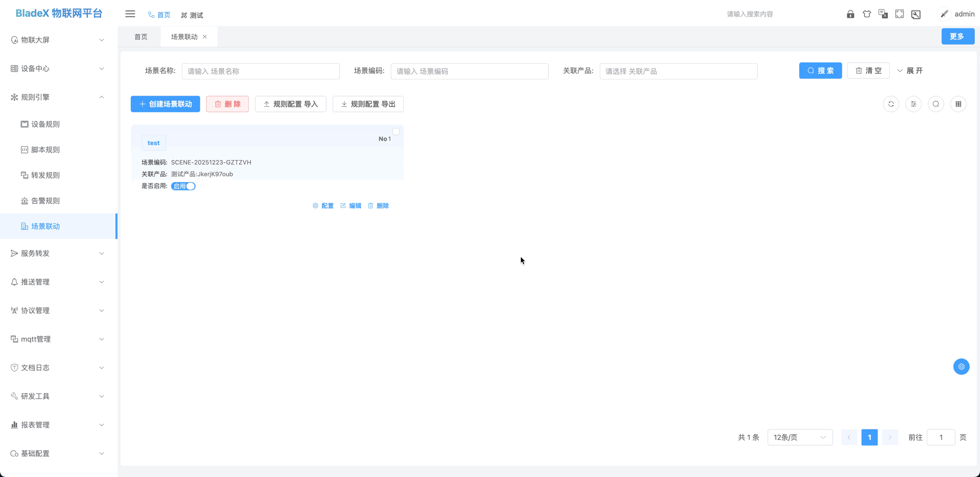Screen dimensions: 980x477
Task: Select 告警规则 in the sidebar
Action: [x=45, y=201]
